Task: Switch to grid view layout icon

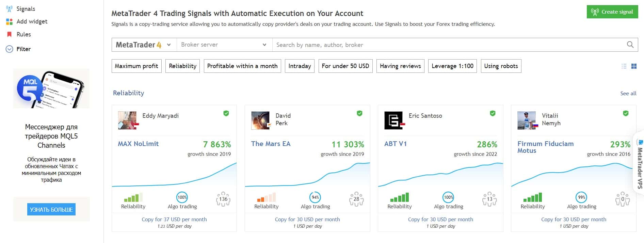Action: coord(634,66)
